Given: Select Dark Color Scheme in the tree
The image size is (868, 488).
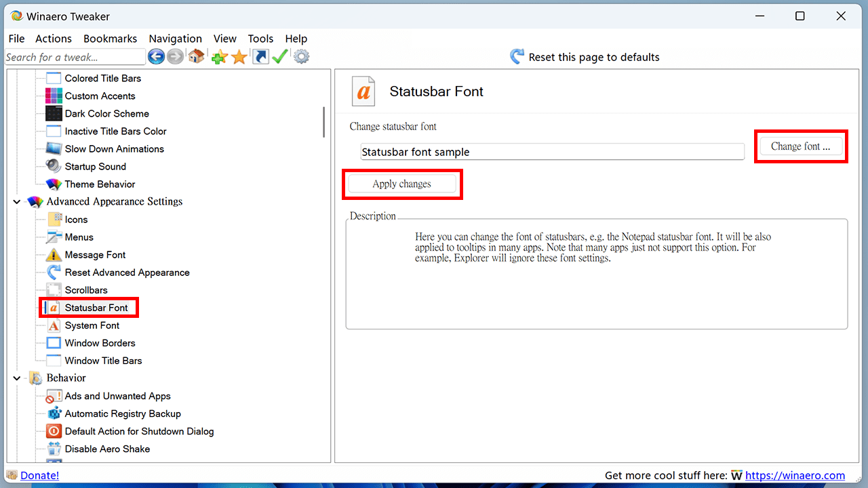Looking at the screenshot, I should point(106,114).
